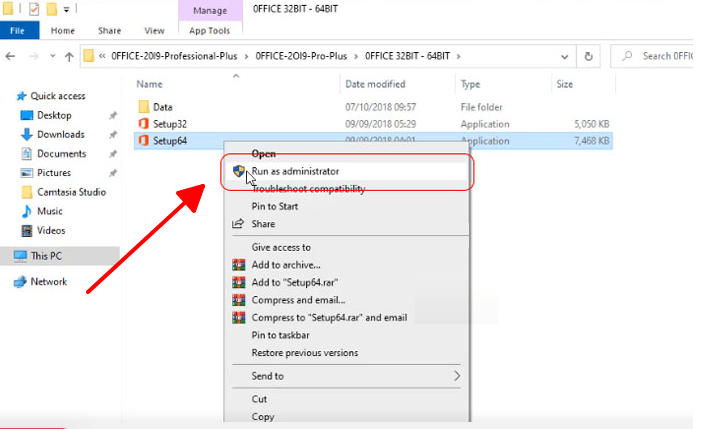Open the quick access toolbar customize dropdown
Image resolution: width=701 pixels, height=429 pixels.
66,9
